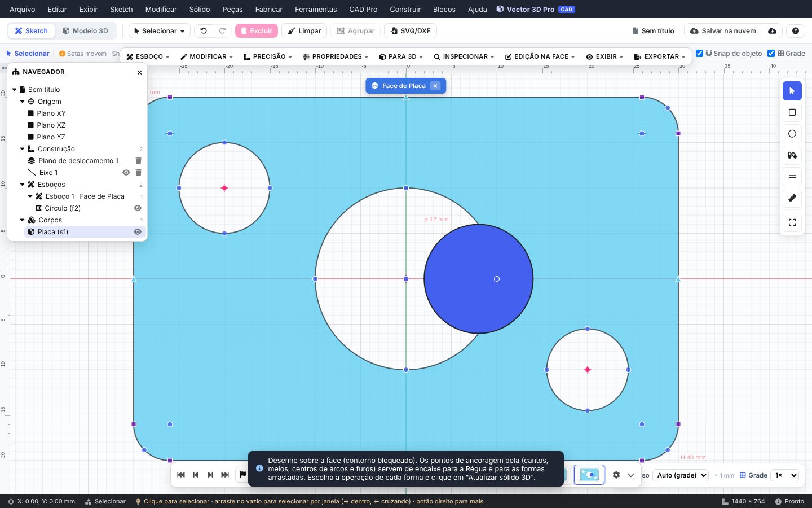Viewport: 812px width, 508px height.
Task: Choose the rectangle shape tool
Action: (x=792, y=112)
